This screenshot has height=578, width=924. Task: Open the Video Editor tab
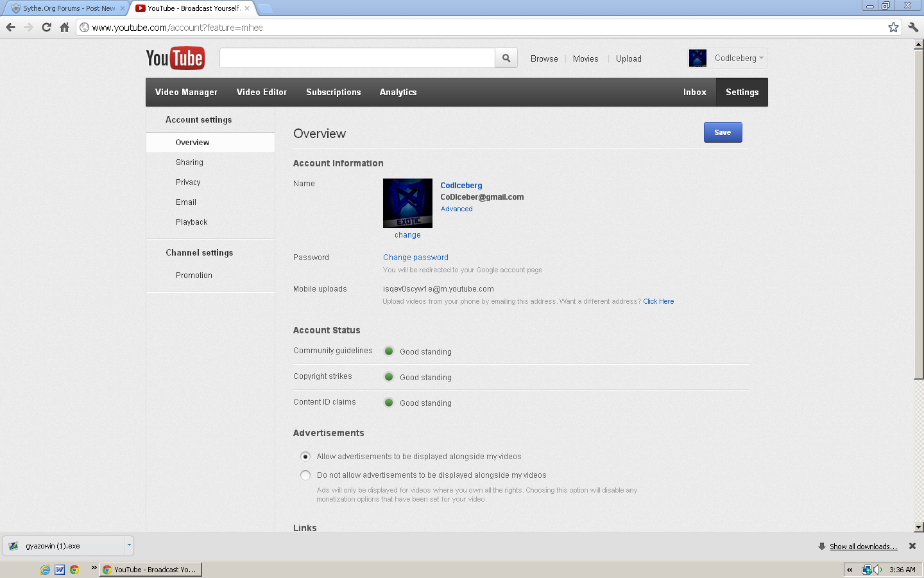click(262, 92)
